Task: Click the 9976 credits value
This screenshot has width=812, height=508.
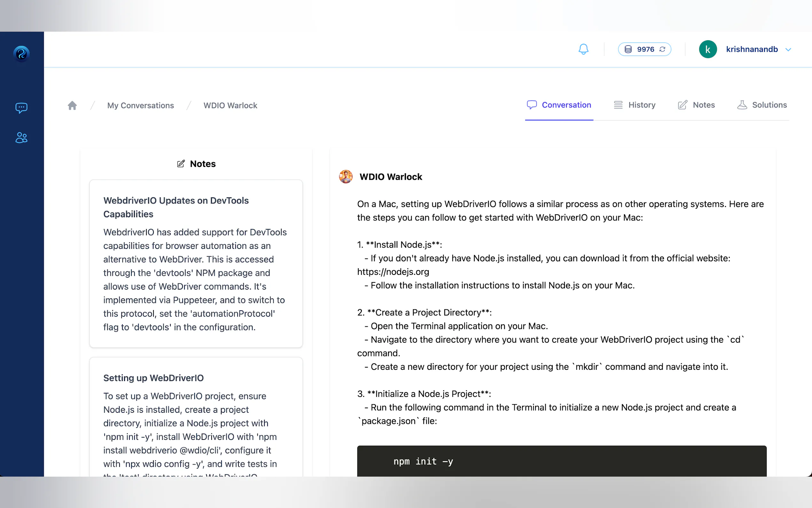Action: pyautogui.click(x=645, y=49)
